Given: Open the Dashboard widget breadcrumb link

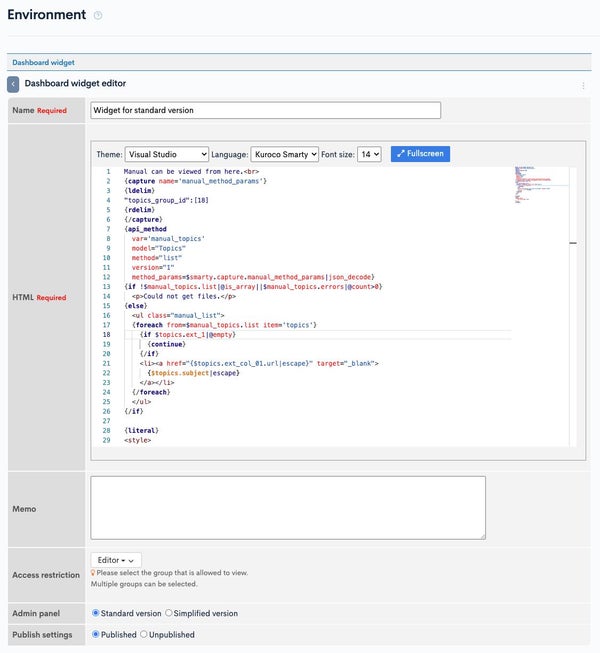Looking at the screenshot, I should tap(43, 62).
